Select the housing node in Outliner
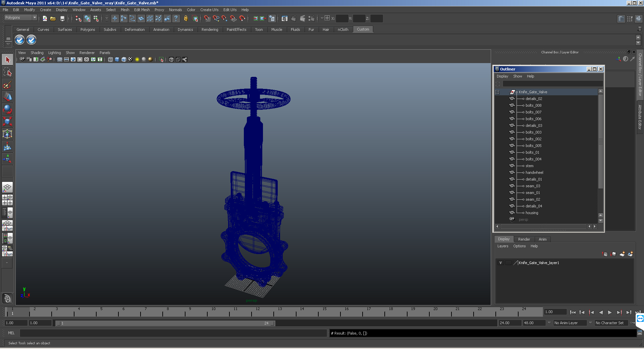Screen dimensions: 644x349 (x=532, y=213)
